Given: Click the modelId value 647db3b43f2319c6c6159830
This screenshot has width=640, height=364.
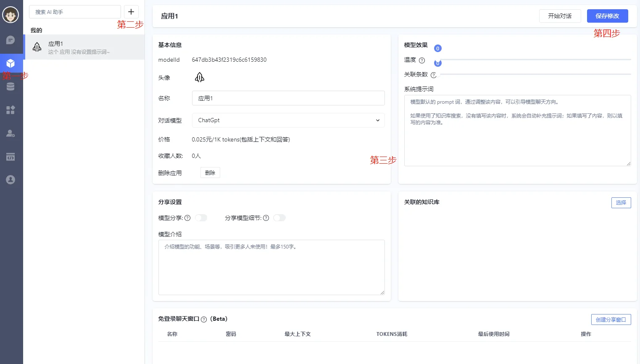Looking at the screenshot, I should point(229,60).
